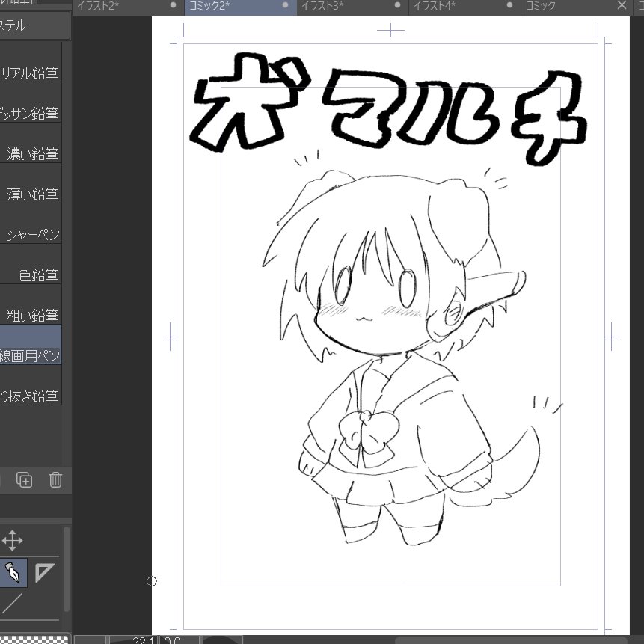Duplicate the current sub tool
644x644 pixels.
click(23, 480)
